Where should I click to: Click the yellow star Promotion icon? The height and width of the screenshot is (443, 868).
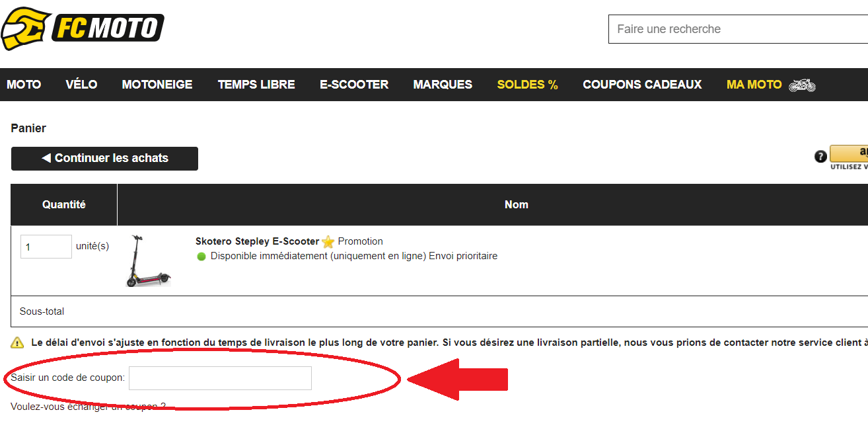point(328,242)
